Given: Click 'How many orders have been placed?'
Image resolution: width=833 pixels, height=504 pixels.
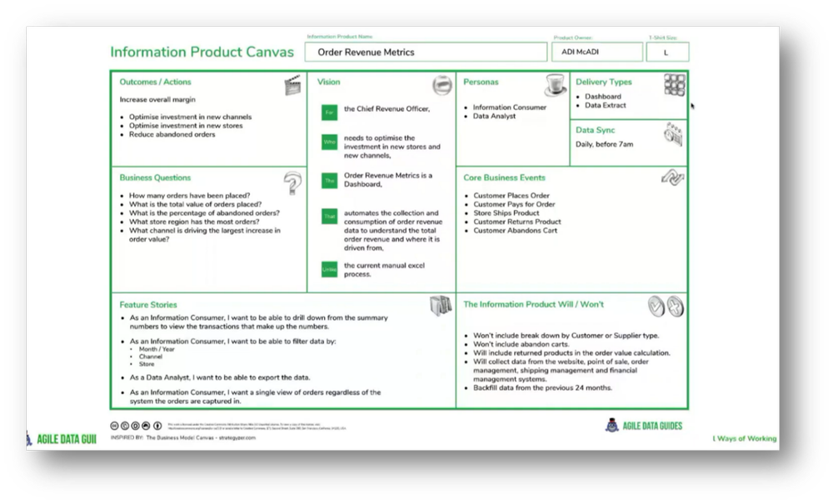Looking at the screenshot, I should click(x=190, y=196).
